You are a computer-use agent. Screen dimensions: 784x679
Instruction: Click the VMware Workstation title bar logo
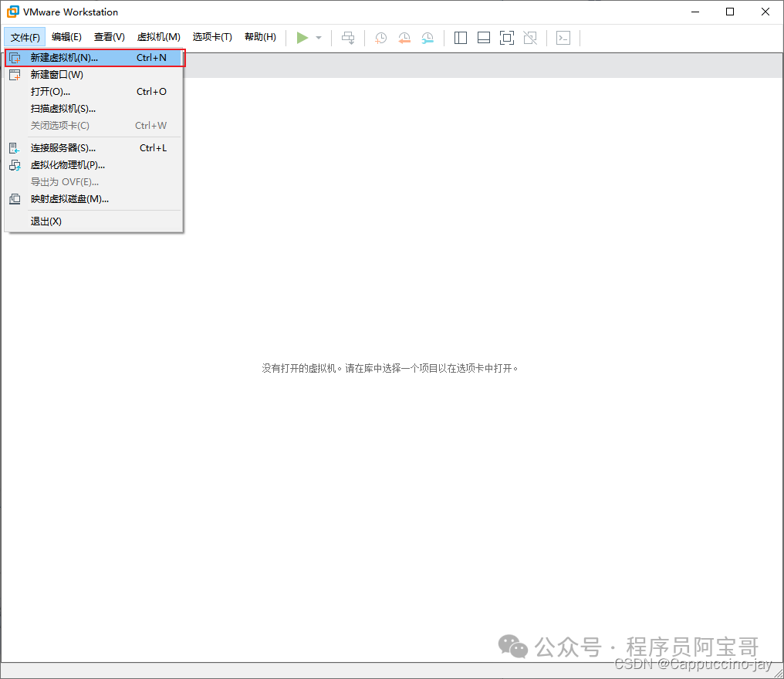click(x=12, y=12)
